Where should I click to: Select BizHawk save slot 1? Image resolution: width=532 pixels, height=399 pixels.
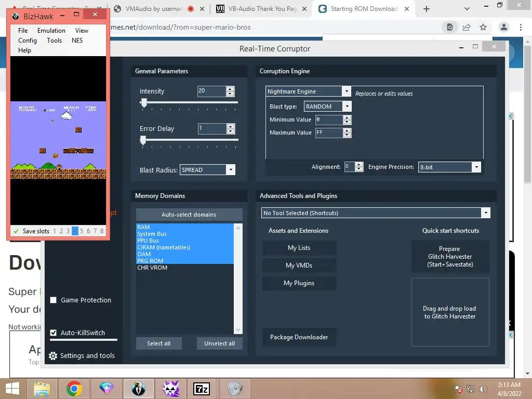tap(54, 231)
